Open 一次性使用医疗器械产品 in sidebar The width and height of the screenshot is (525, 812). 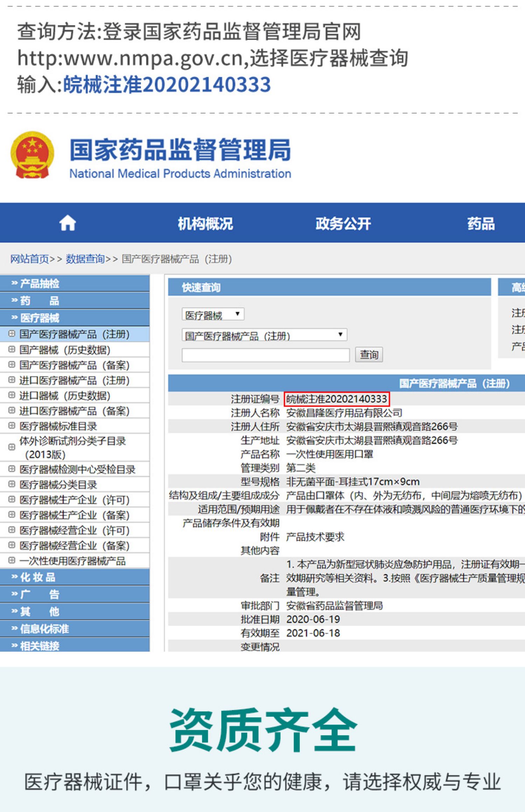[72, 561]
